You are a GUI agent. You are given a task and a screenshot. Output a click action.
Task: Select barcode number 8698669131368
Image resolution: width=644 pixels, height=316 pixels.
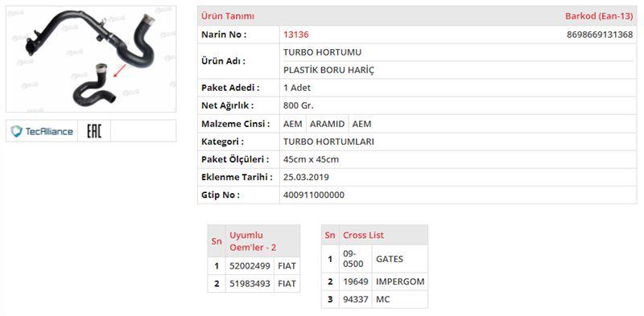600,35
